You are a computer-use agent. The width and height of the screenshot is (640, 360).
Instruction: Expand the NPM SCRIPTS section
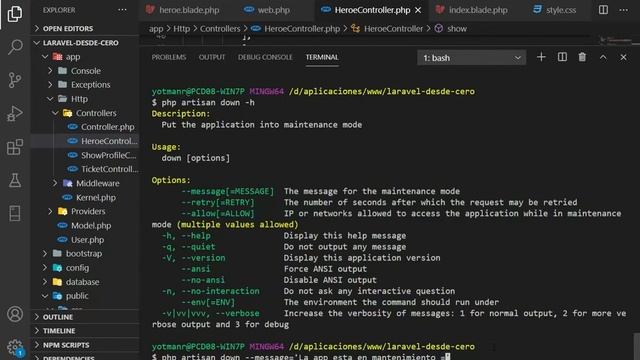point(85,345)
